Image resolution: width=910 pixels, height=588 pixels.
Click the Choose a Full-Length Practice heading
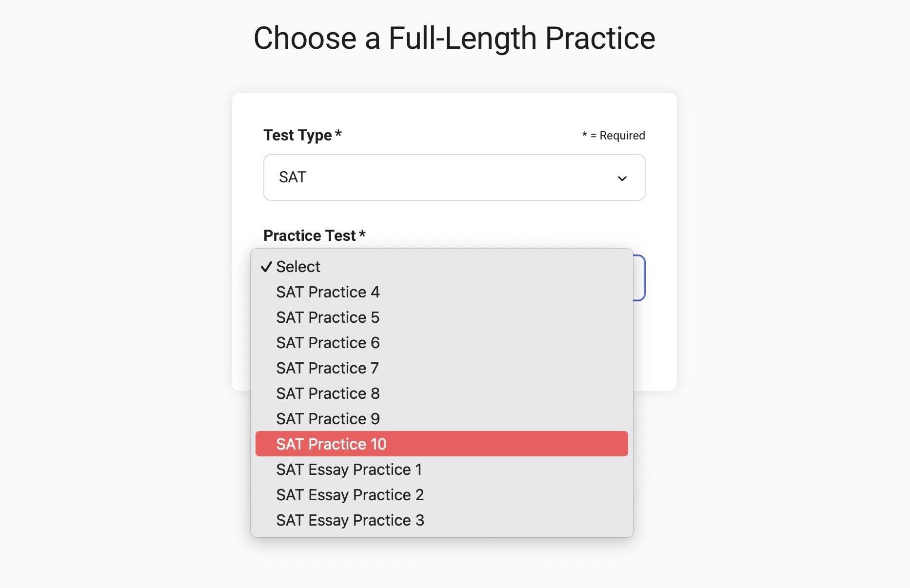click(454, 38)
